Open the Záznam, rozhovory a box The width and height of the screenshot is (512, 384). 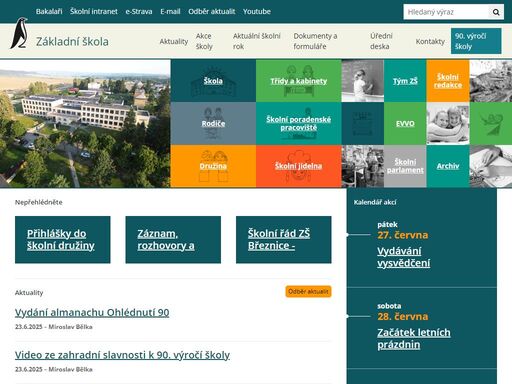point(173,240)
